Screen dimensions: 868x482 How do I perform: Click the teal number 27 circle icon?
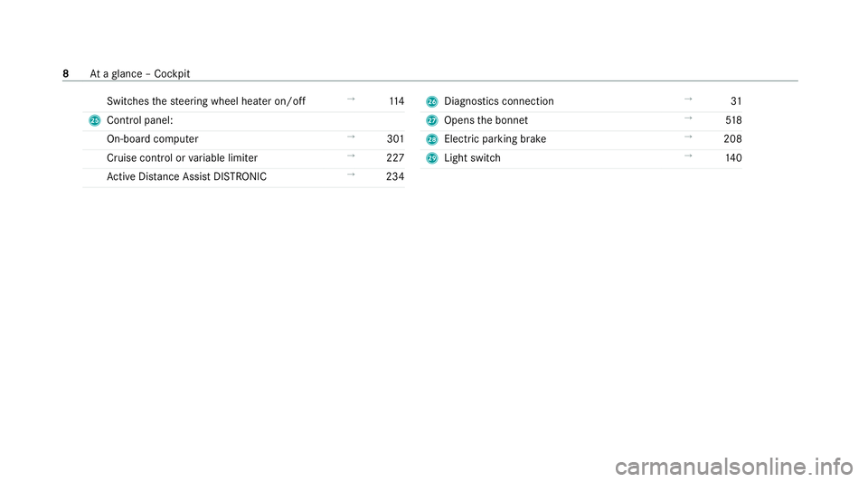pyautogui.click(x=432, y=120)
